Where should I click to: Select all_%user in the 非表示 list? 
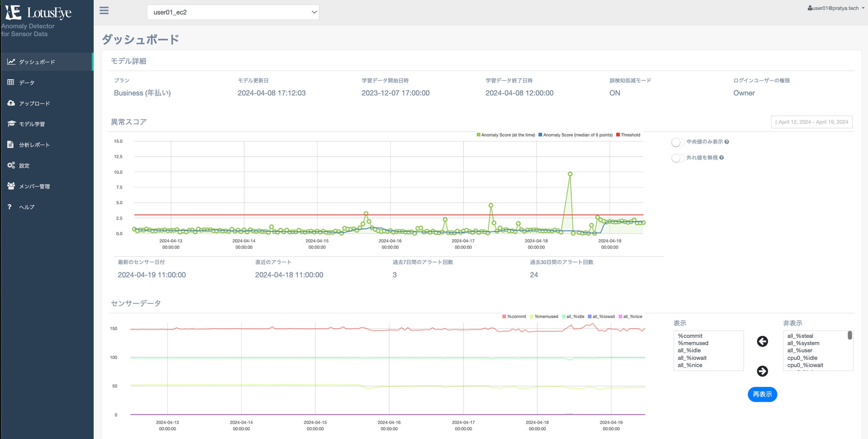tap(815, 350)
